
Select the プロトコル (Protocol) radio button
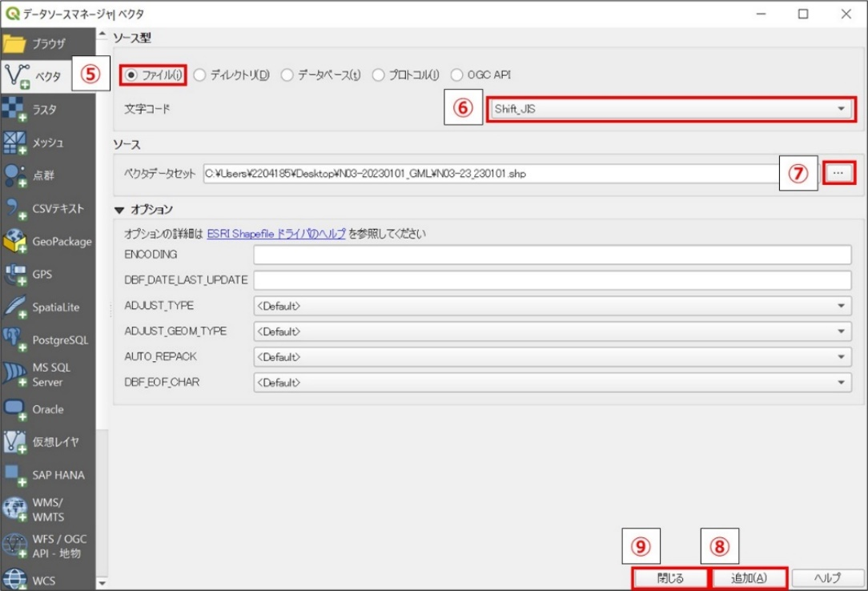pos(378,74)
